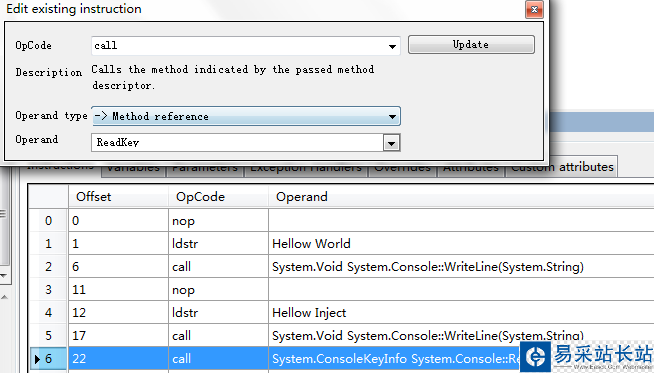Close the Edit existing instruction dialog
This screenshot has width=654, height=373.
534,10
